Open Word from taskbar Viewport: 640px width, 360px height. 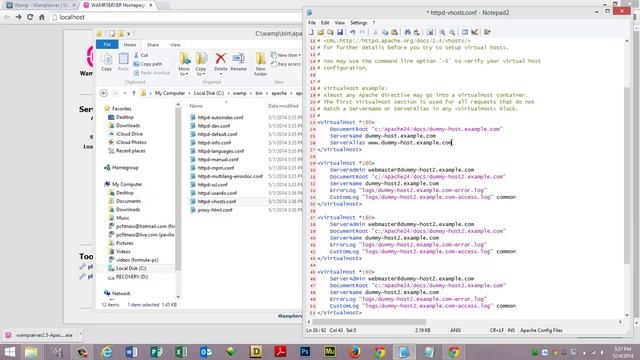(131, 351)
